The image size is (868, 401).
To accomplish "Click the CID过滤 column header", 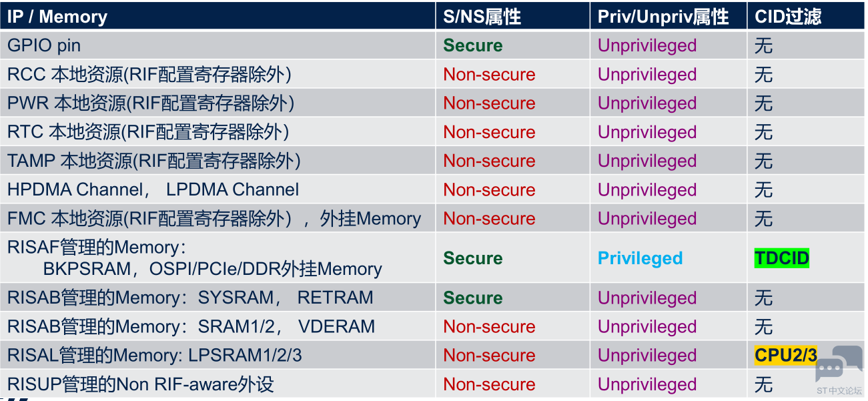I will 788,17.
